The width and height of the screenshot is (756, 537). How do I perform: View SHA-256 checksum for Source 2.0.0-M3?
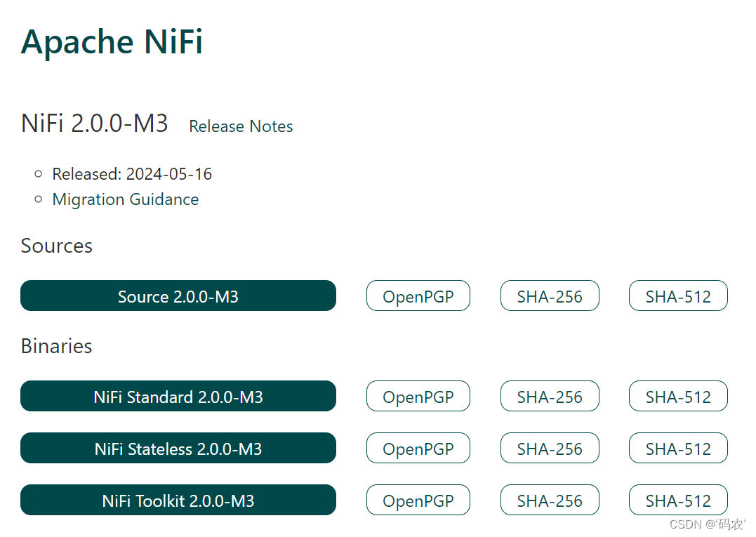pos(550,296)
